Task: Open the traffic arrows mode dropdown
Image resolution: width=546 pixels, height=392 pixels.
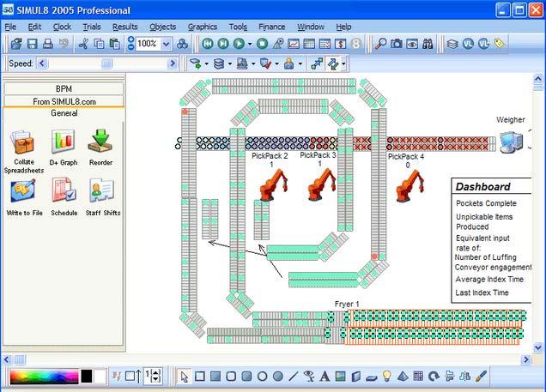Action: (x=343, y=63)
